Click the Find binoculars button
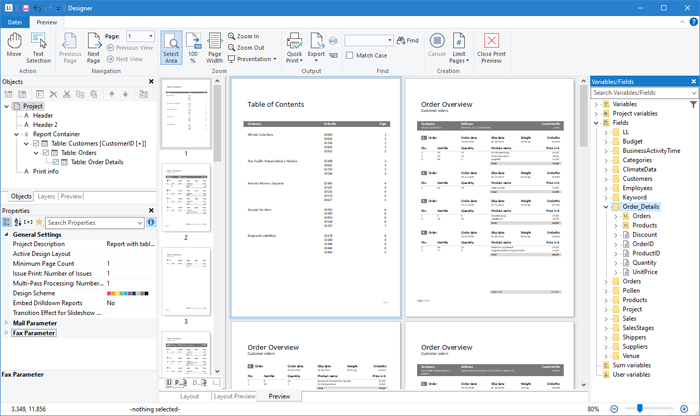Screen dimensions: 700x416 (408, 40)
